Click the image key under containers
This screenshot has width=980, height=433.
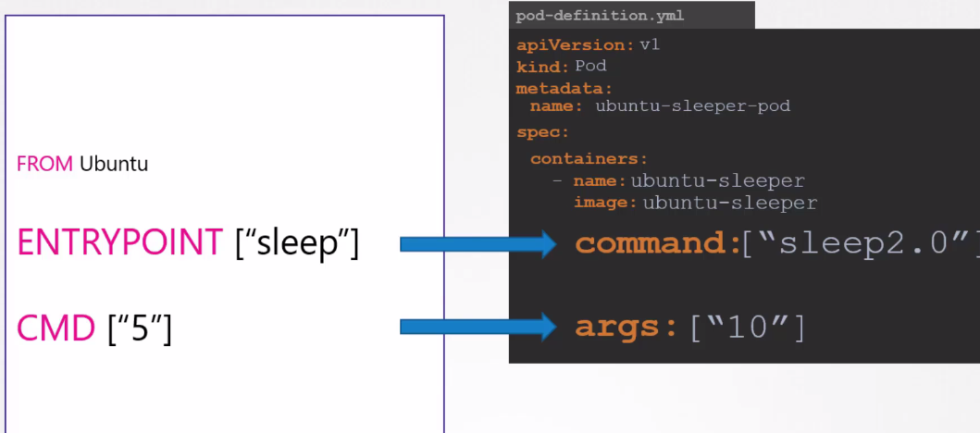[605, 203]
